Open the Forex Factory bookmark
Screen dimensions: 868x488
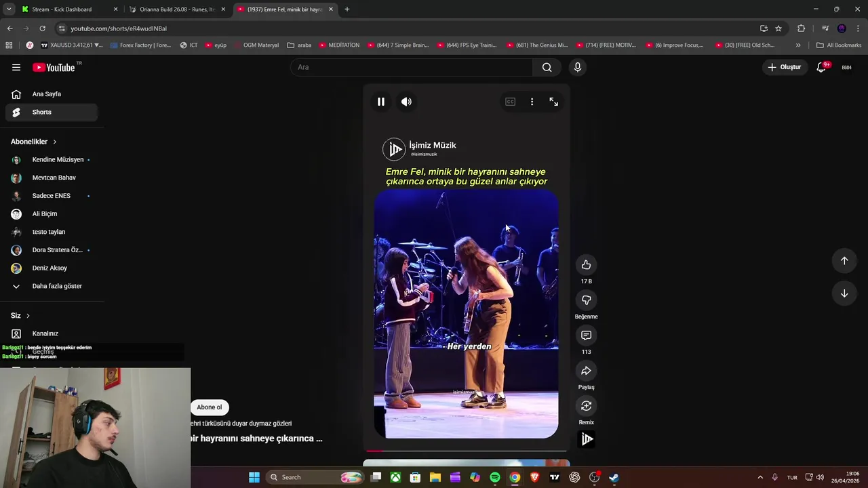click(x=140, y=45)
